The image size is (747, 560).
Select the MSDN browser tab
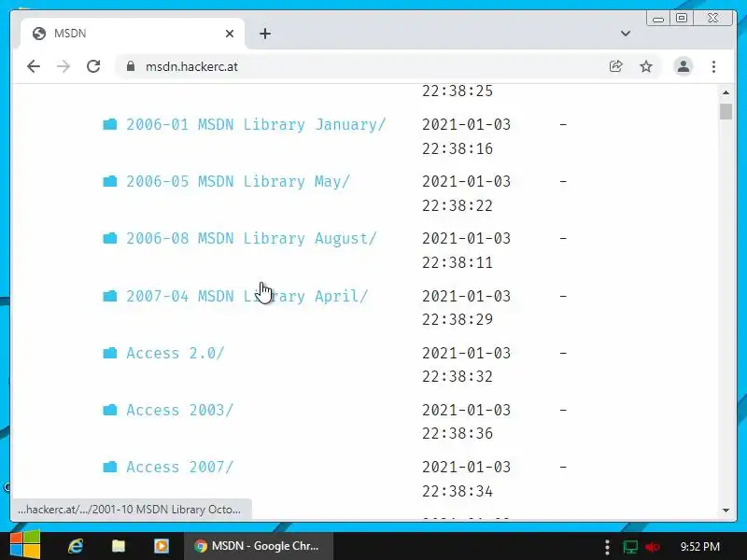pyautogui.click(x=131, y=34)
